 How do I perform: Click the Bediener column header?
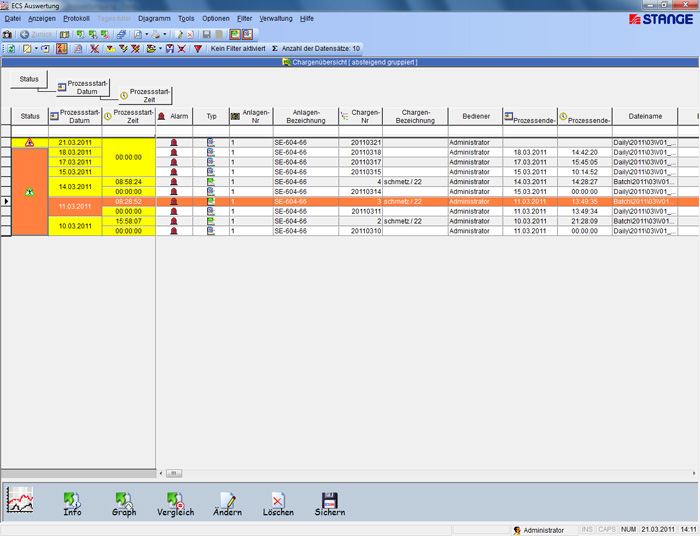click(x=476, y=116)
